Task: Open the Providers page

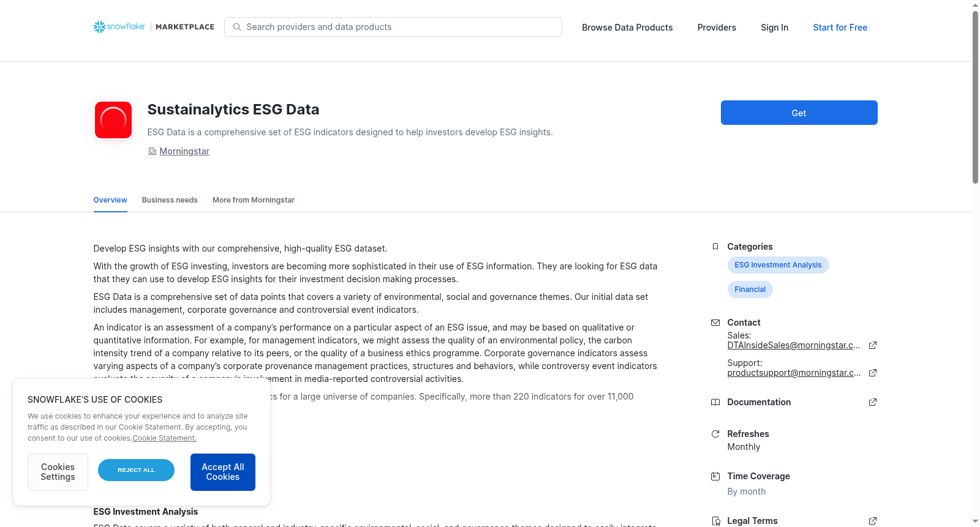Action: point(717,28)
